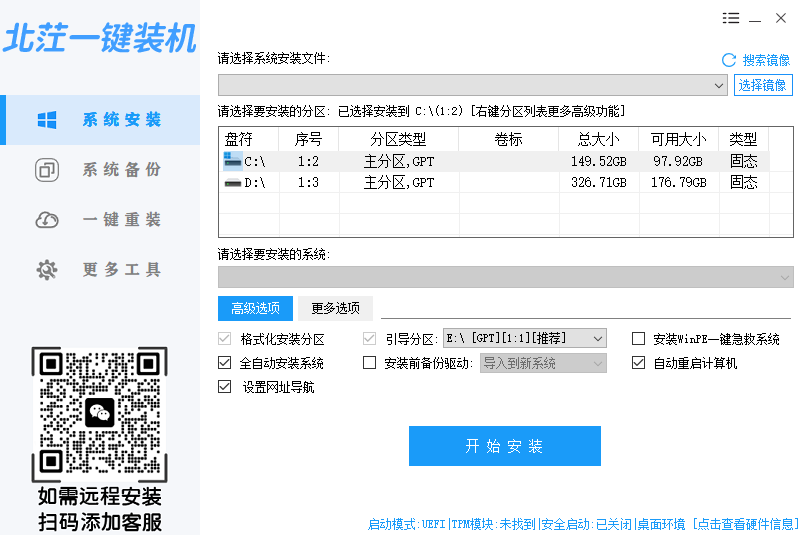Viewport: 805px width, 535px height.
Task: Click the Windows logo icon beside 系统安装
Action: [47, 120]
